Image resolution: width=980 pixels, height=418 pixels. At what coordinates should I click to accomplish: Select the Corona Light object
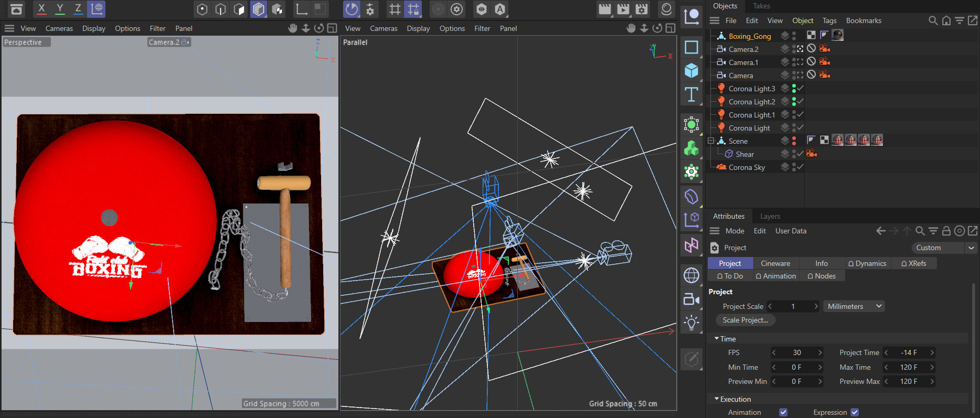[x=749, y=128]
